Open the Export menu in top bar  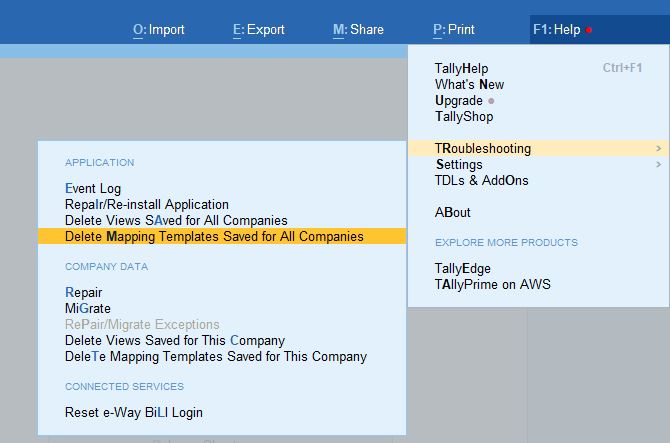coord(259,30)
